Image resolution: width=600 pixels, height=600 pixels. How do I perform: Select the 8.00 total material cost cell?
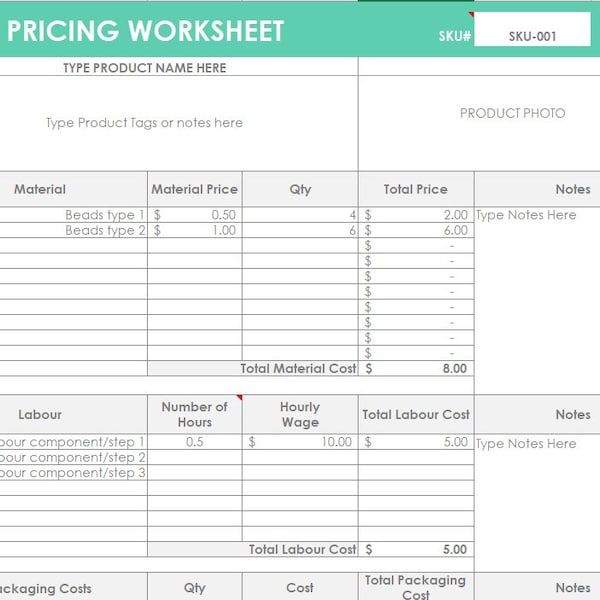tap(416, 368)
